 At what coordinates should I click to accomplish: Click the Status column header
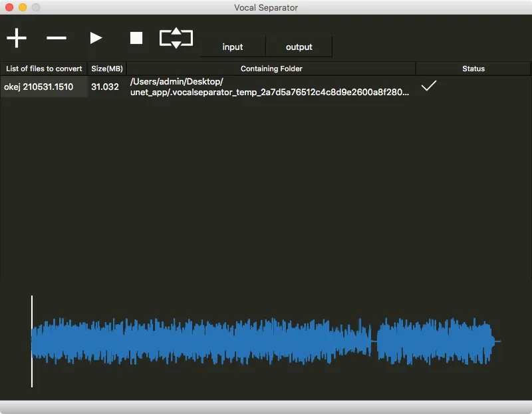pos(473,69)
